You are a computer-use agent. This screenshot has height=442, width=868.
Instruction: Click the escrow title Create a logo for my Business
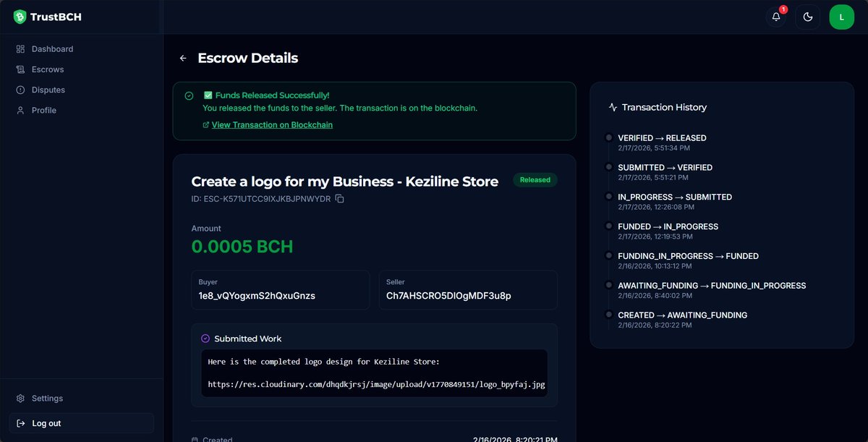click(345, 182)
